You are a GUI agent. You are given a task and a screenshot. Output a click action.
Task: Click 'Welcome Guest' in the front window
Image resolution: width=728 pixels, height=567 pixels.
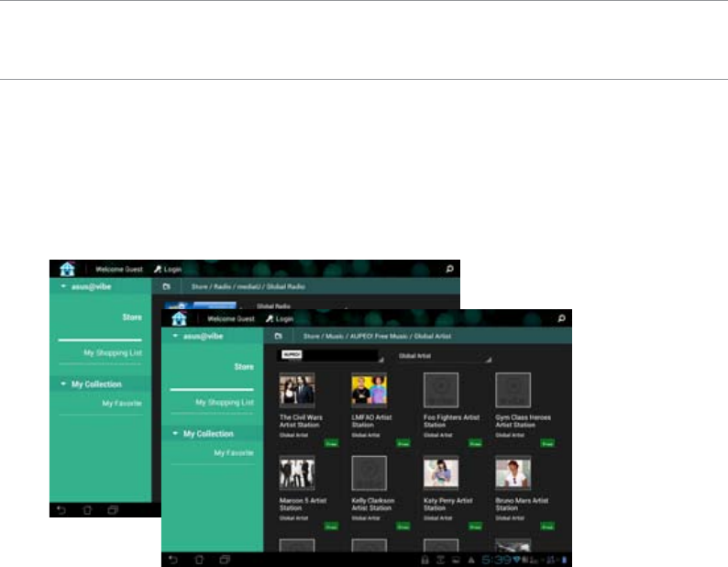tap(231, 318)
